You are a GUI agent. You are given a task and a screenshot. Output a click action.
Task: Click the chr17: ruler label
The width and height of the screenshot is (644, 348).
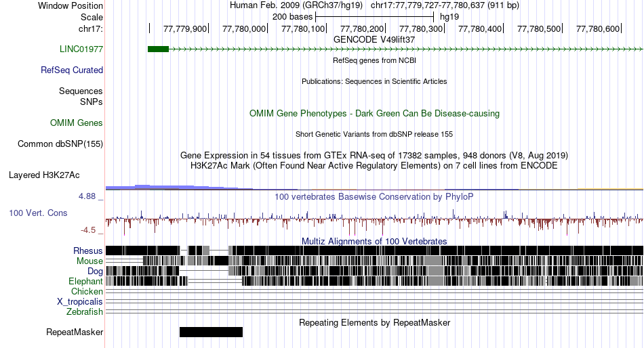click(x=90, y=28)
